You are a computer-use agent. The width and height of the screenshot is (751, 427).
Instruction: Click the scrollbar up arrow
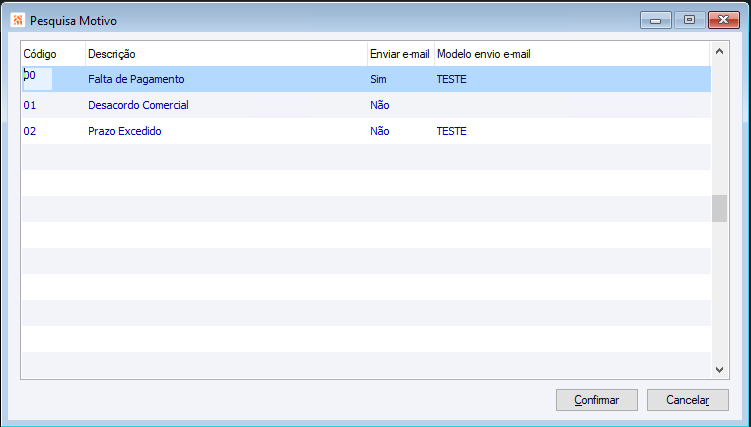(x=719, y=51)
